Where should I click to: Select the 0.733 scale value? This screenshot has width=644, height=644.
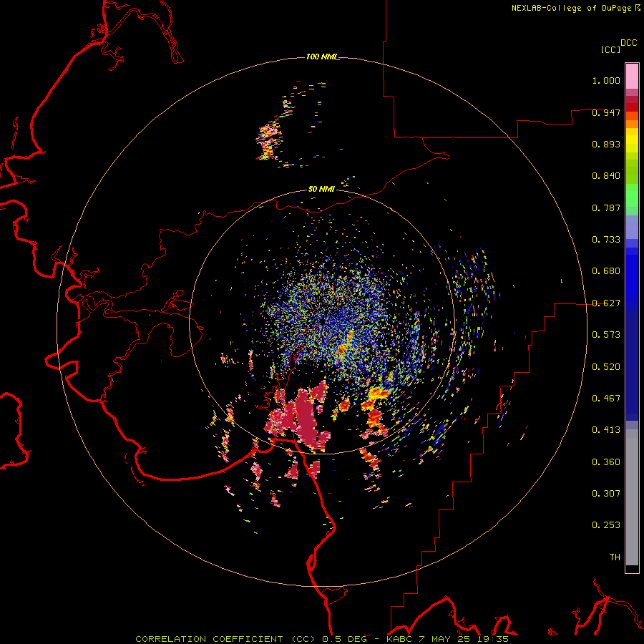[x=606, y=240]
